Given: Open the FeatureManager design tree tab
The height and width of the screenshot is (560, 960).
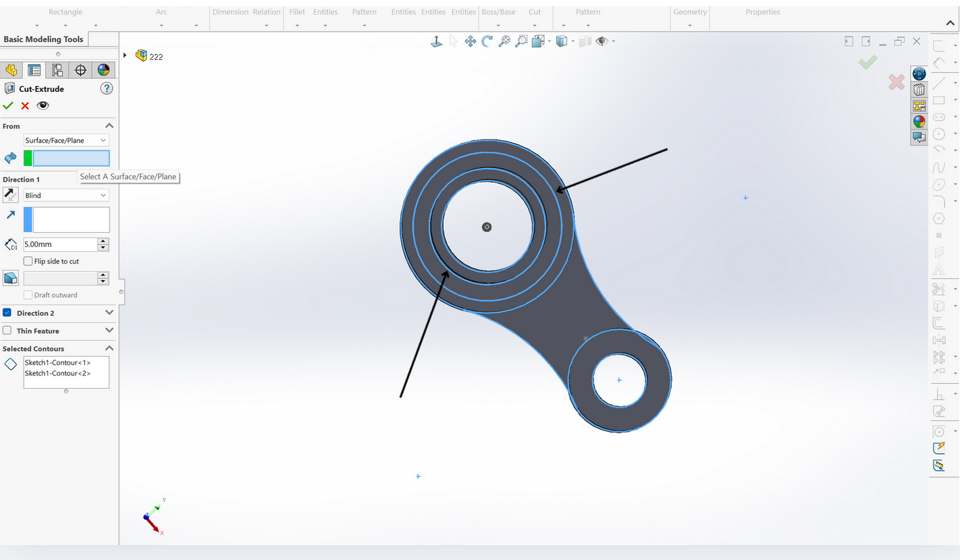Looking at the screenshot, I should tap(11, 70).
